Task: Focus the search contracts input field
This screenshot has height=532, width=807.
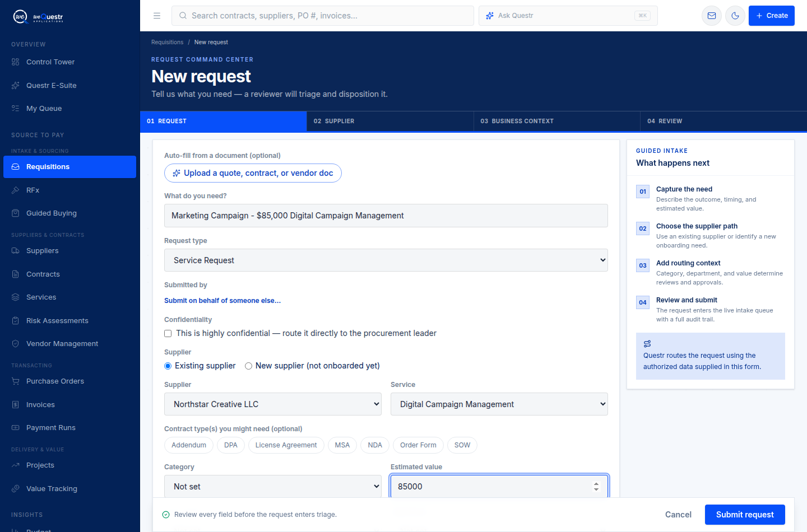Action: click(323, 16)
